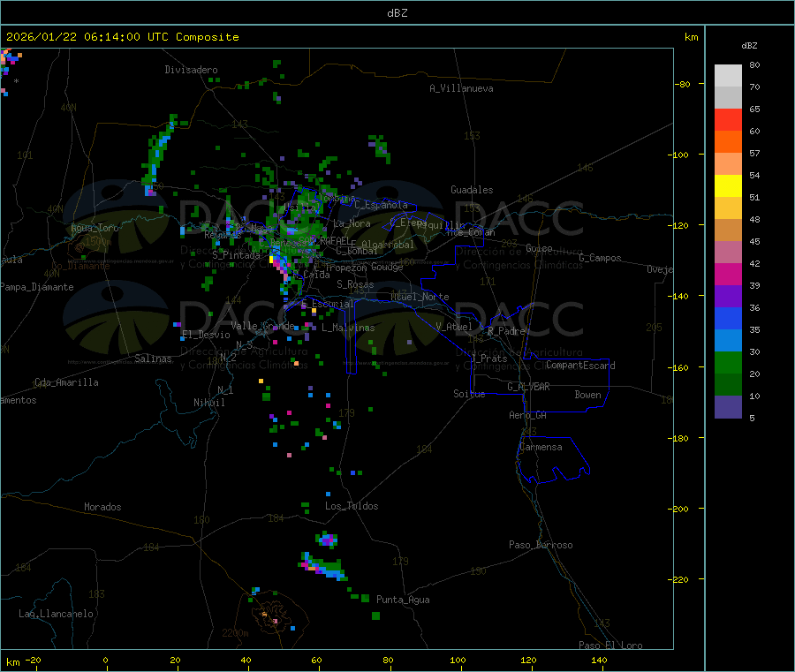This screenshot has height=672, width=795.
Task: Select the Bowen label
Action: tap(588, 395)
